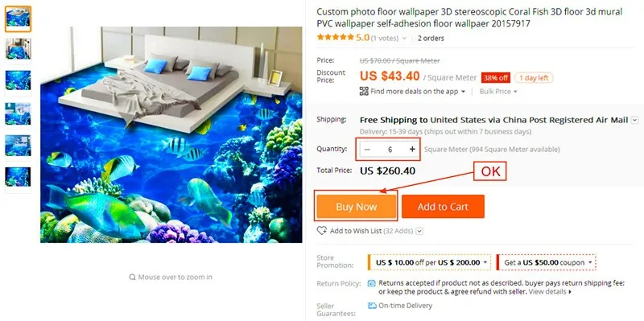This screenshot has width=644, height=321.
Task: Select the second product thumbnail
Action: click(x=18, y=51)
